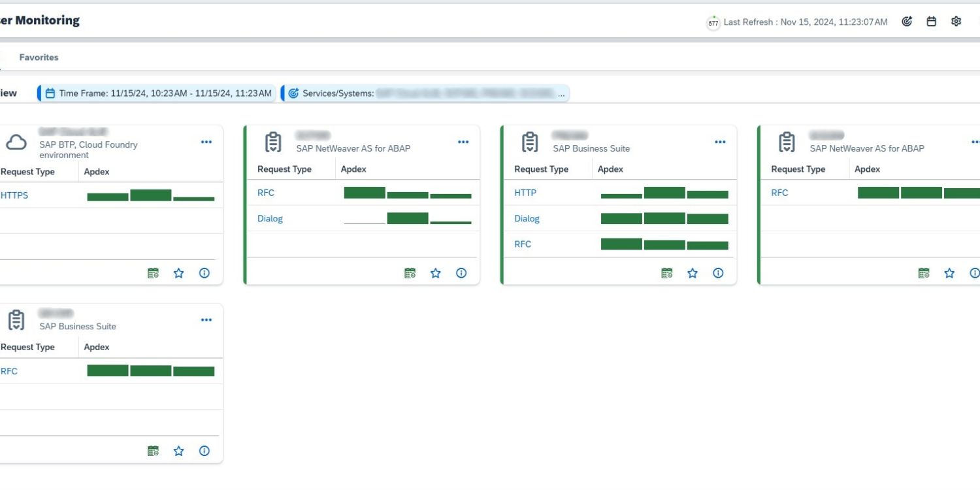Screen dimensions: 980x490
Task: Toggle favorite star on HTTP/Dialog/RFC Business Suite card
Action: pyautogui.click(x=693, y=273)
